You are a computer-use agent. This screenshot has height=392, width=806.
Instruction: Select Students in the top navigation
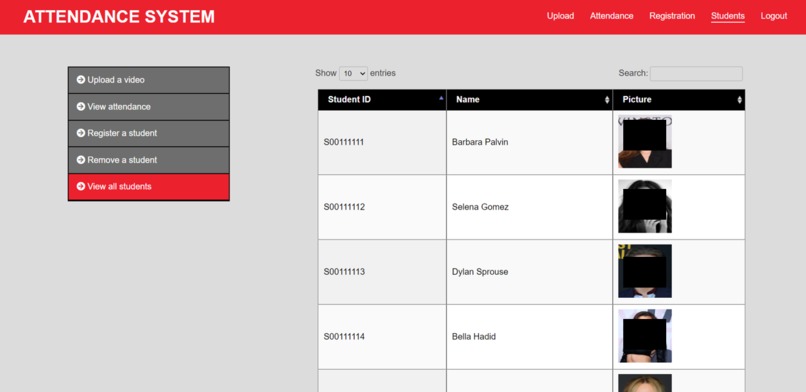(728, 16)
